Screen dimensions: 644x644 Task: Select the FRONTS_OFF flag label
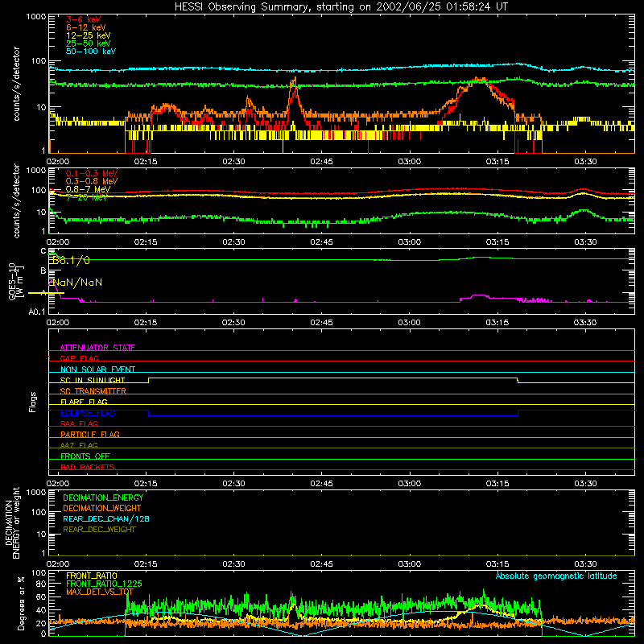(x=85, y=456)
